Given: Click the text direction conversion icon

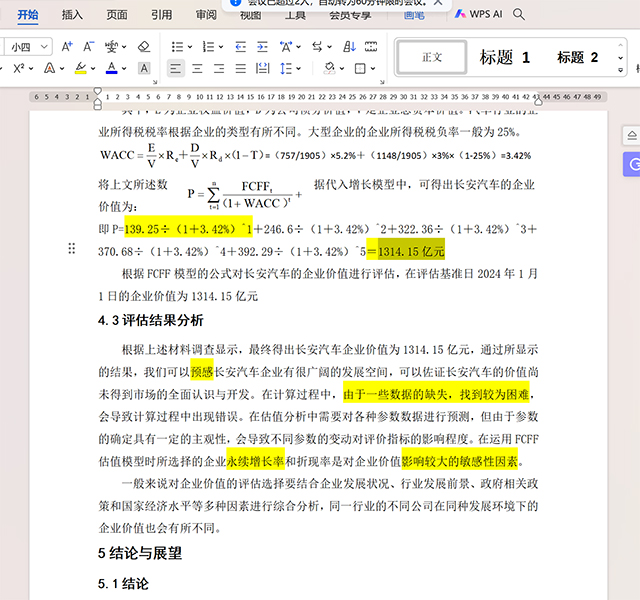Looking at the screenshot, I should click(x=317, y=47).
